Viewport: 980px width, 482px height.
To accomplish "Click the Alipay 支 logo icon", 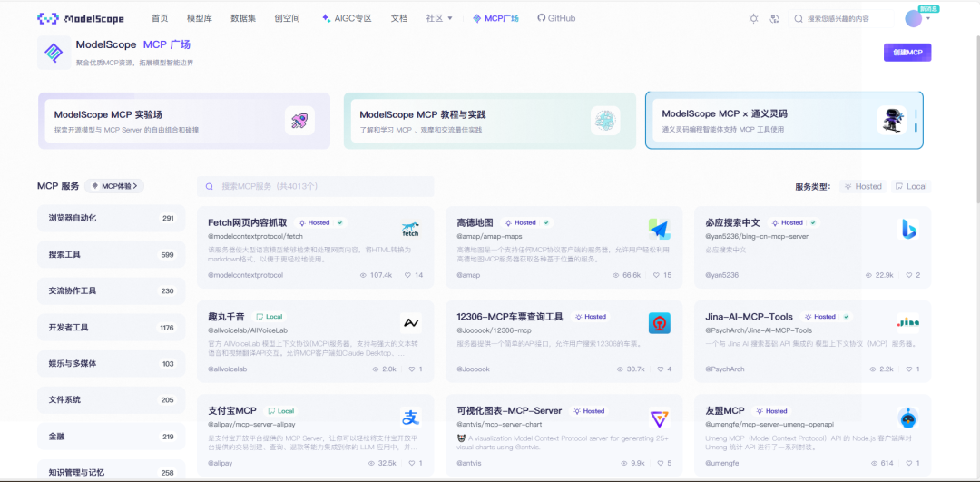I will 410,417.
